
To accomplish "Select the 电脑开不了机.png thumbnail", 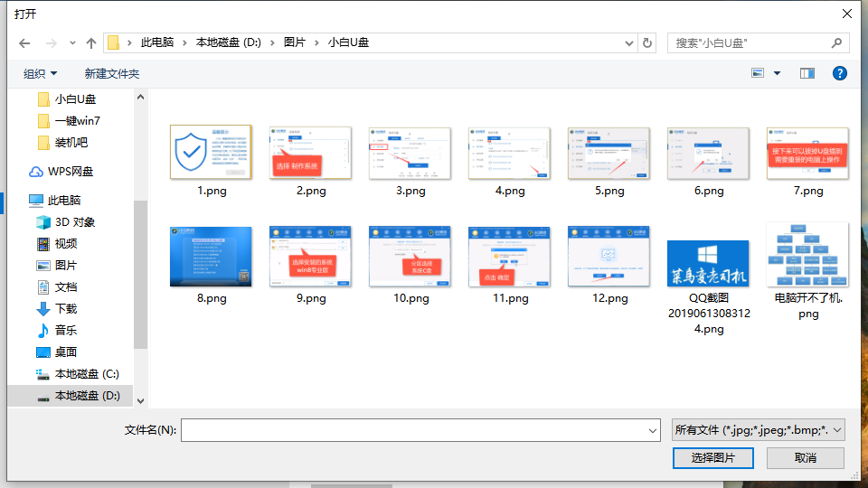I will (x=807, y=255).
